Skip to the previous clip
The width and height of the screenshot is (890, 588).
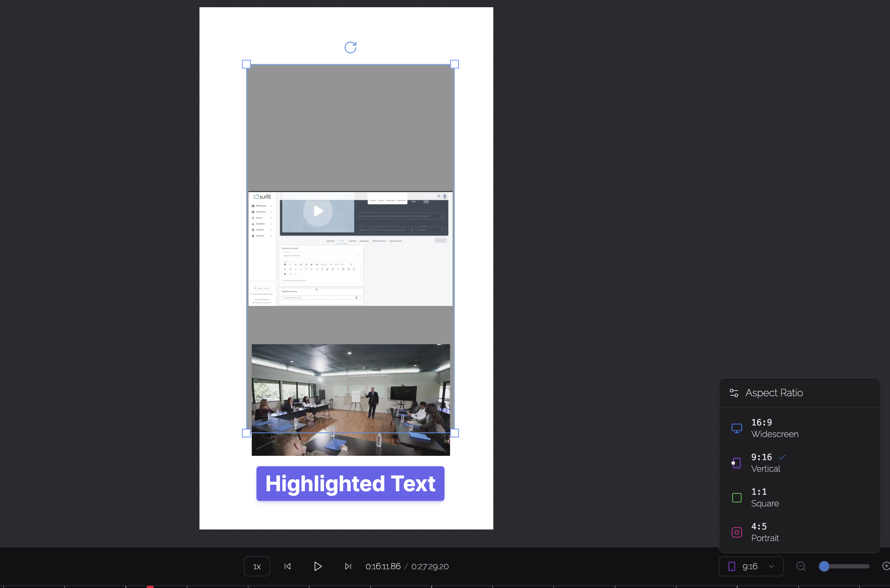288,566
